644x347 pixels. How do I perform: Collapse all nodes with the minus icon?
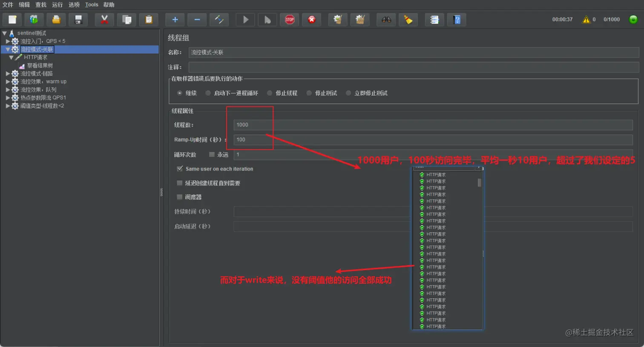[x=197, y=20]
